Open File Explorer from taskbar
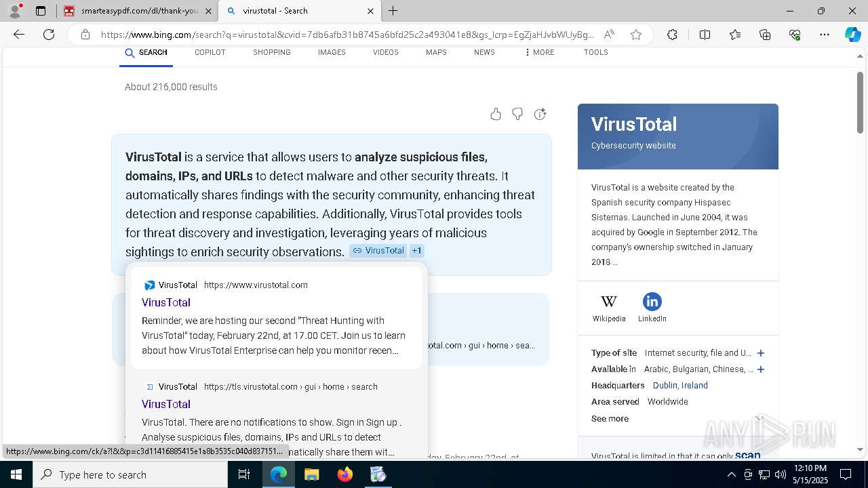This screenshot has width=868, height=488. pos(311,474)
